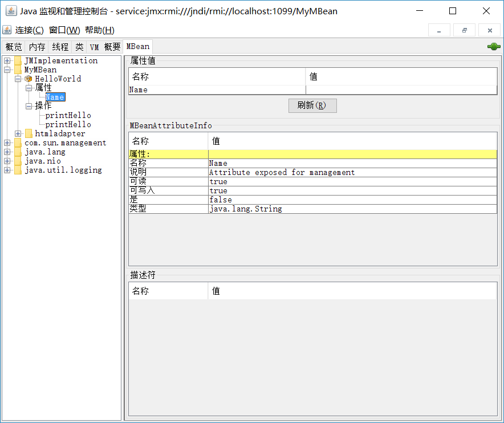Click the MyMBean folder icon
Image resolution: width=504 pixels, height=423 pixels.
(19, 70)
